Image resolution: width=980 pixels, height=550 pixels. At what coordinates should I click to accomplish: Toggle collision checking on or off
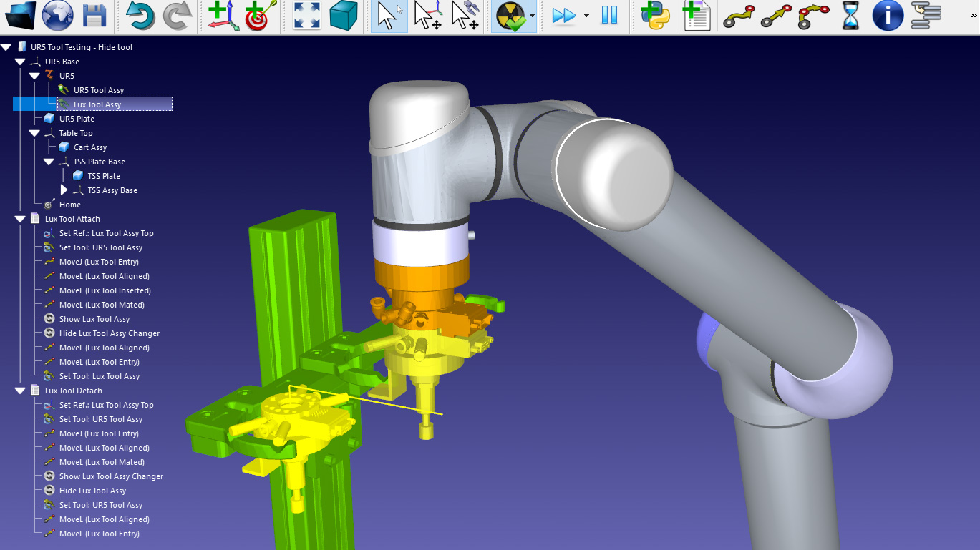[510, 15]
